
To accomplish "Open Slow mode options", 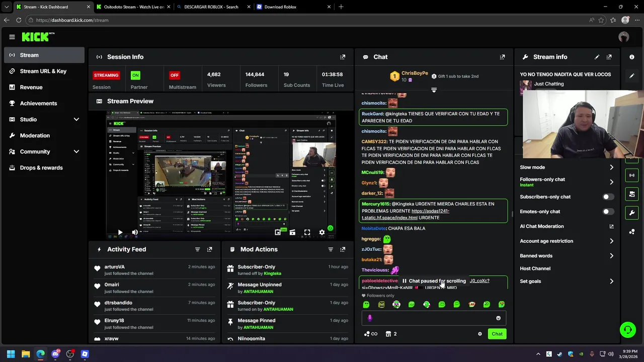I will click(x=567, y=167).
